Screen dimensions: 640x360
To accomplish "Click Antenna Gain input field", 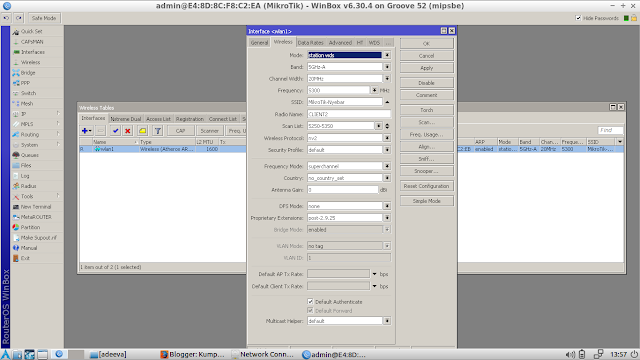I will (x=343, y=190).
